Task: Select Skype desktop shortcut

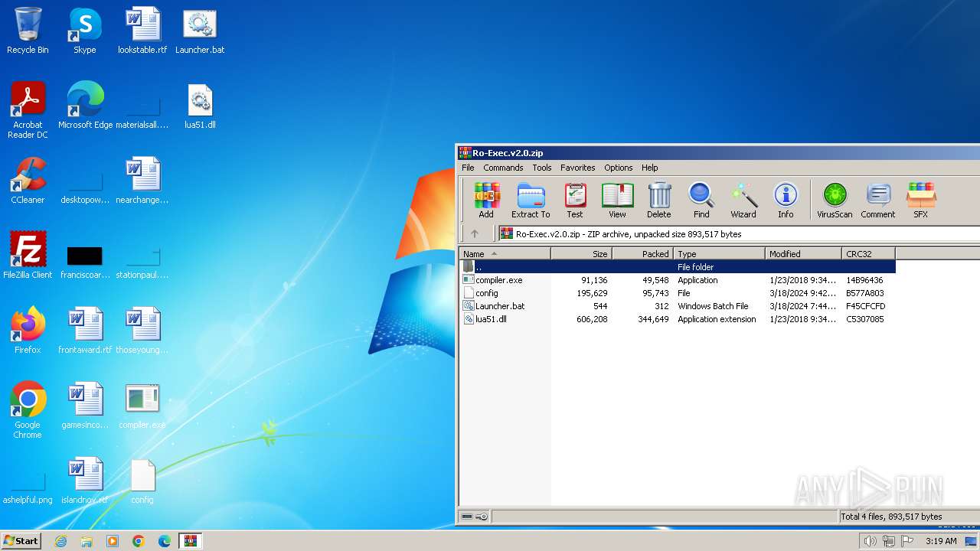Action: click(x=84, y=31)
